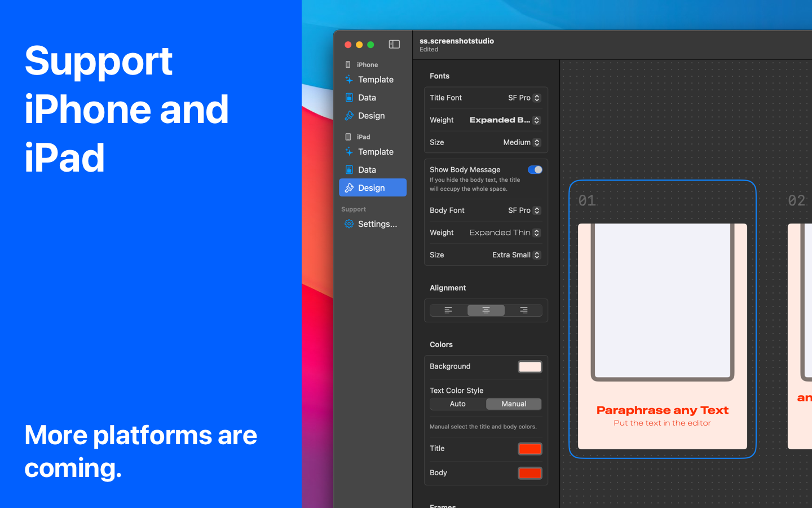Image resolution: width=812 pixels, height=508 pixels.
Task: Set Text Color Style to Manual
Action: click(x=514, y=404)
